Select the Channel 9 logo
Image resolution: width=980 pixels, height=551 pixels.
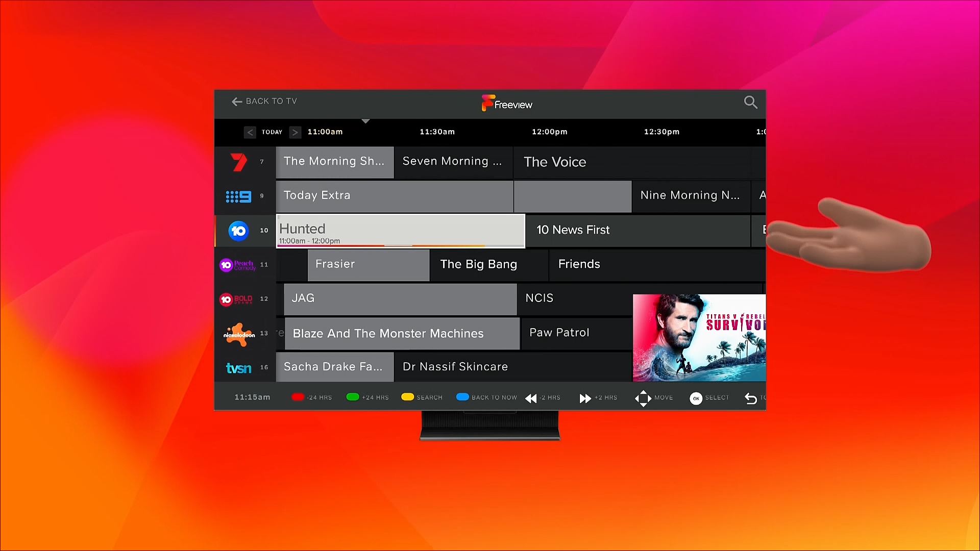coord(238,196)
